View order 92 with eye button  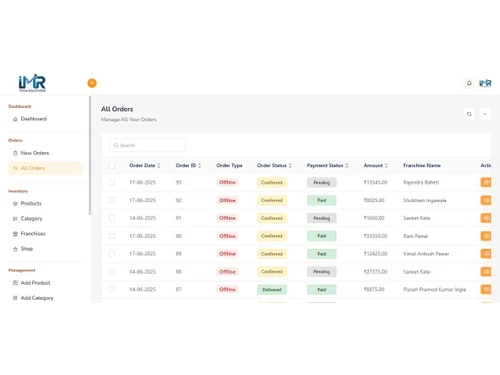[x=486, y=200]
